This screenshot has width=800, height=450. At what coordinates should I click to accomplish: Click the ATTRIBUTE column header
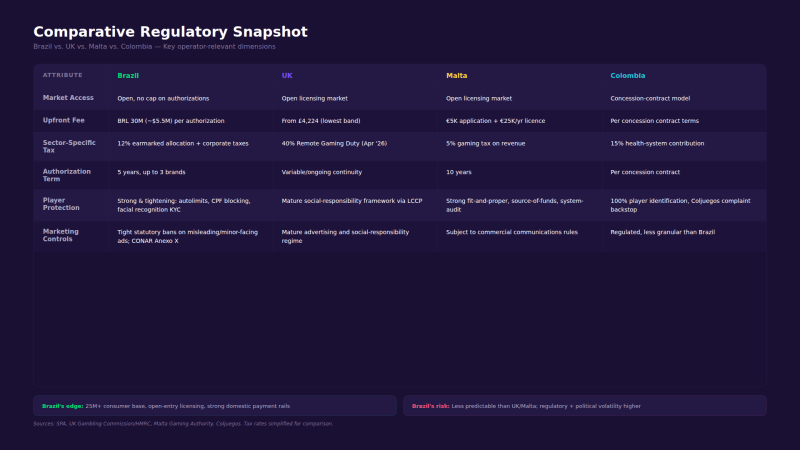pos(62,75)
